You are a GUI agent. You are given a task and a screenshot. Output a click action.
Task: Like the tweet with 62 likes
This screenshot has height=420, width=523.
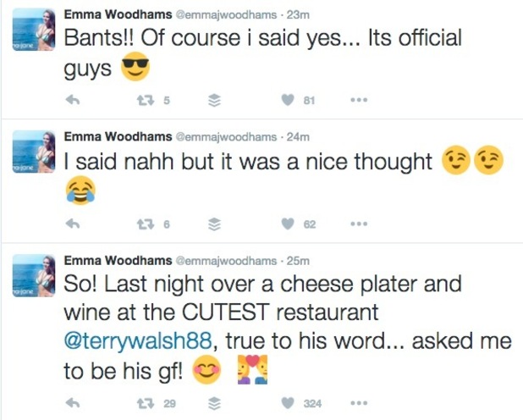288,224
